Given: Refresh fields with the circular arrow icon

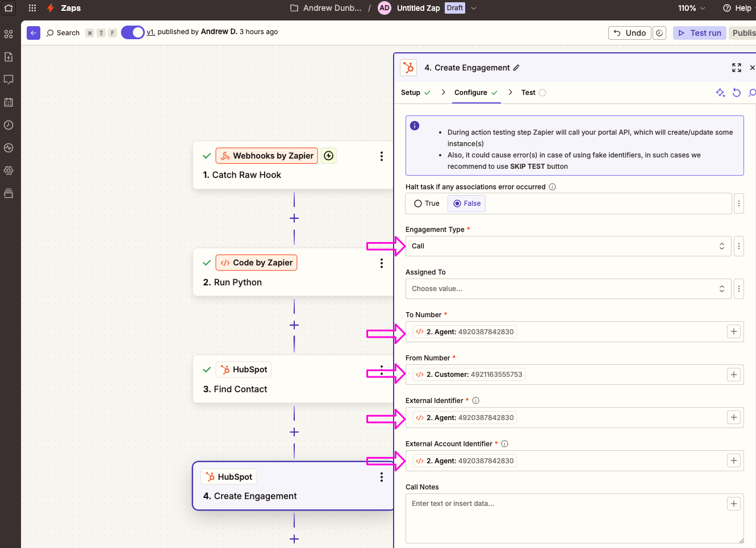Looking at the screenshot, I should [x=737, y=93].
